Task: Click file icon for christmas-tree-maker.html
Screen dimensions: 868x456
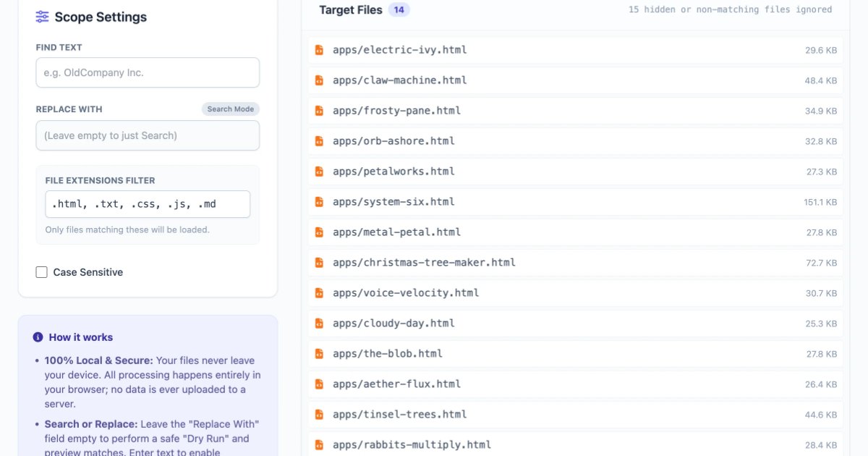Action: tap(319, 263)
